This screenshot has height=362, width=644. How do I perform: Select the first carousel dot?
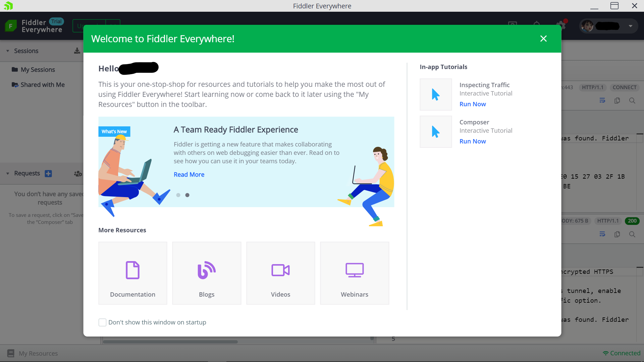pyautogui.click(x=178, y=195)
